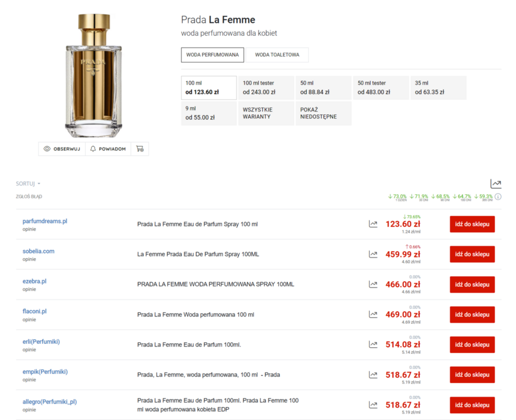Screen dimensions: 516x420
Task: Toggle Obserwuj to watch this product
Action: point(62,149)
